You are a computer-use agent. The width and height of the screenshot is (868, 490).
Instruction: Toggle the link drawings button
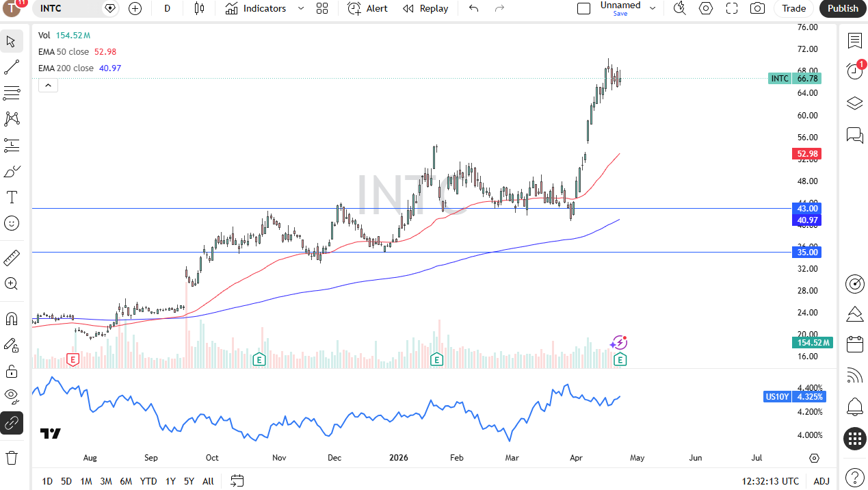point(12,423)
